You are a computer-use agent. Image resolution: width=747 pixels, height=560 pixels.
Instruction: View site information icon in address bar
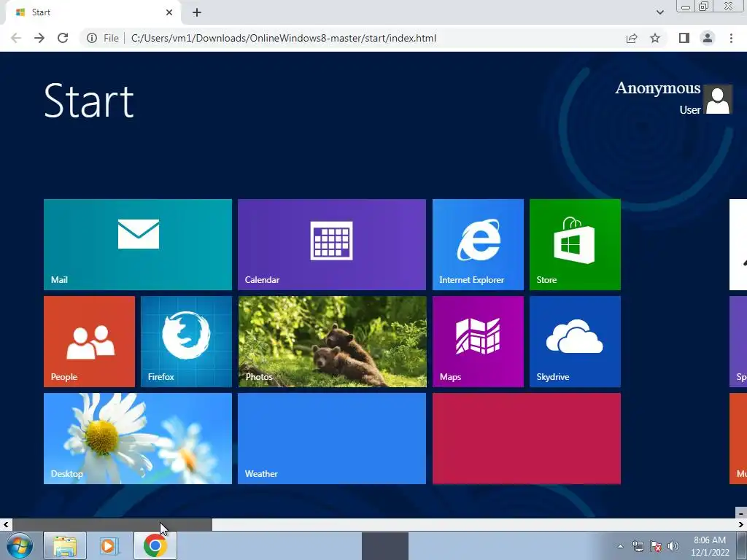[91, 38]
